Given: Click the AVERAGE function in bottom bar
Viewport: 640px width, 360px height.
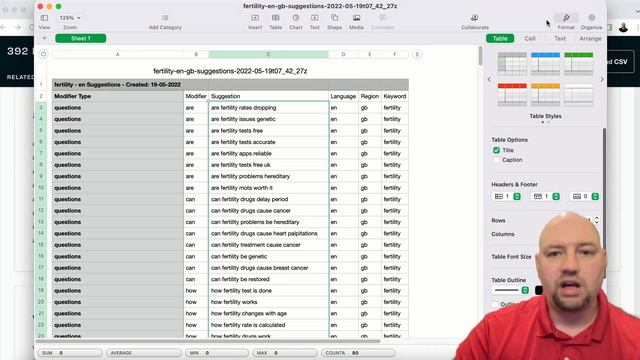Looking at the screenshot, I should (144, 353).
